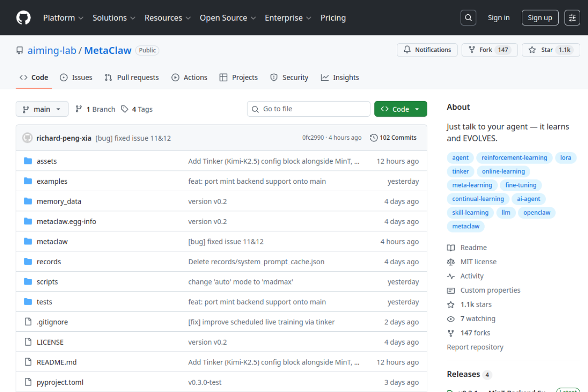Open the MIT license link

(x=478, y=262)
